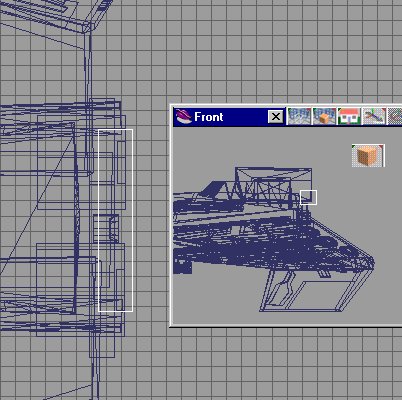Click the truss box atop wireframe in Front view

click(x=273, y=183)
